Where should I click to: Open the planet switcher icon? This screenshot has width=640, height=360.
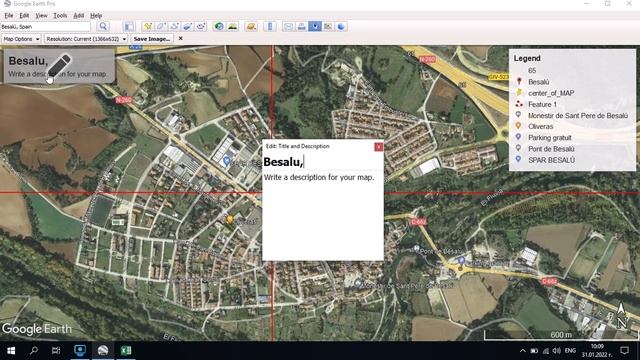coord(251,27)
